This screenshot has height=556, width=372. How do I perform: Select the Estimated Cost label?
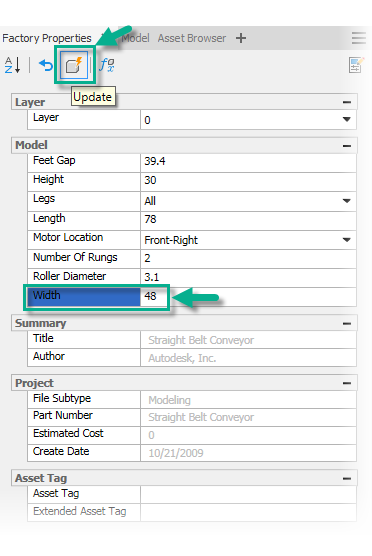pyautogui.click(x=84, y=434)
